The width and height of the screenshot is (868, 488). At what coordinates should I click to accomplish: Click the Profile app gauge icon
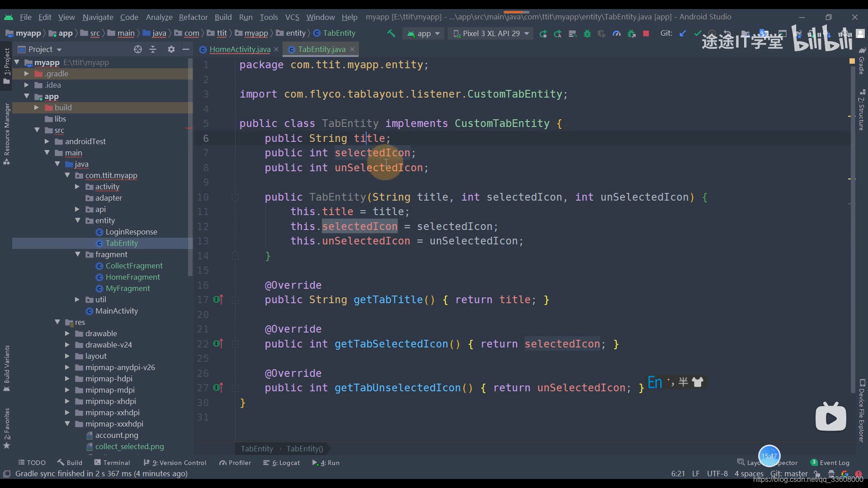[x=617, y=33]
